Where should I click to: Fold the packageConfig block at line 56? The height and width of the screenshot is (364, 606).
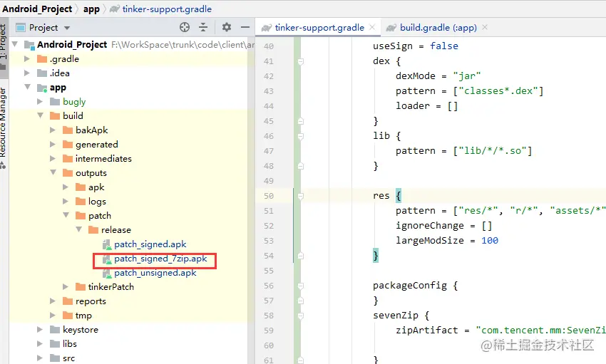300,286
